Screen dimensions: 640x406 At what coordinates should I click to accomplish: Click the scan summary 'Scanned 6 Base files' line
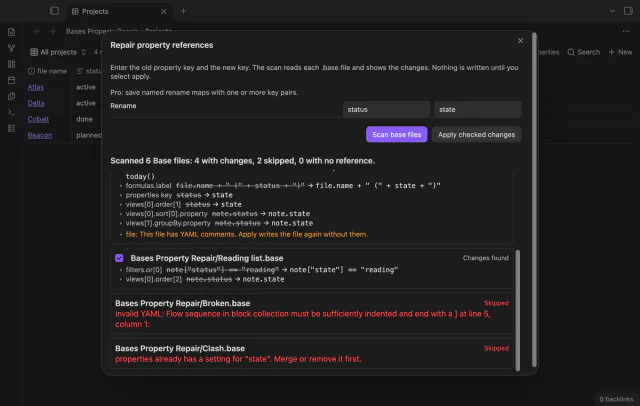(x=242, y=161)
